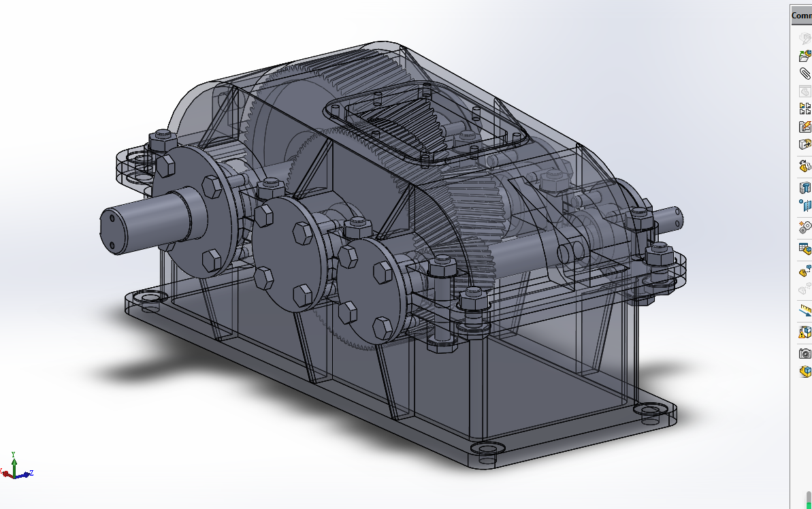Select the Mate paperclip icon
Viewport: 812px width, 509px height.
click(x=805, y=73)
